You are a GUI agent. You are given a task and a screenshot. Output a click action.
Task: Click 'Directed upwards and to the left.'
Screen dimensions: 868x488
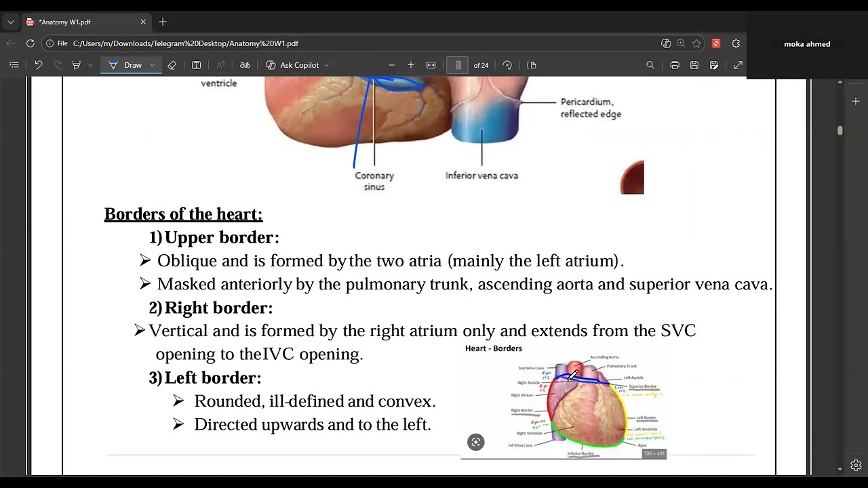pyautogui.click(x=313, y=424)
